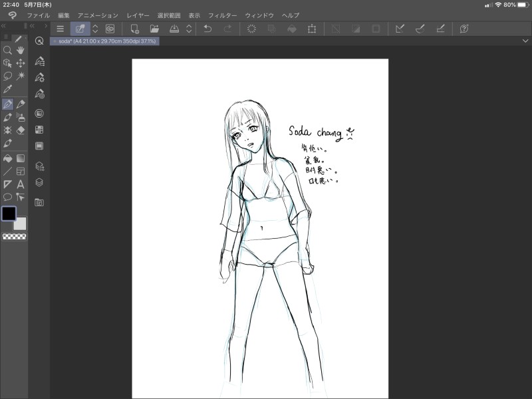Select the Figure line tool
This screenshot has width=532, height=399.
(7, 172)
